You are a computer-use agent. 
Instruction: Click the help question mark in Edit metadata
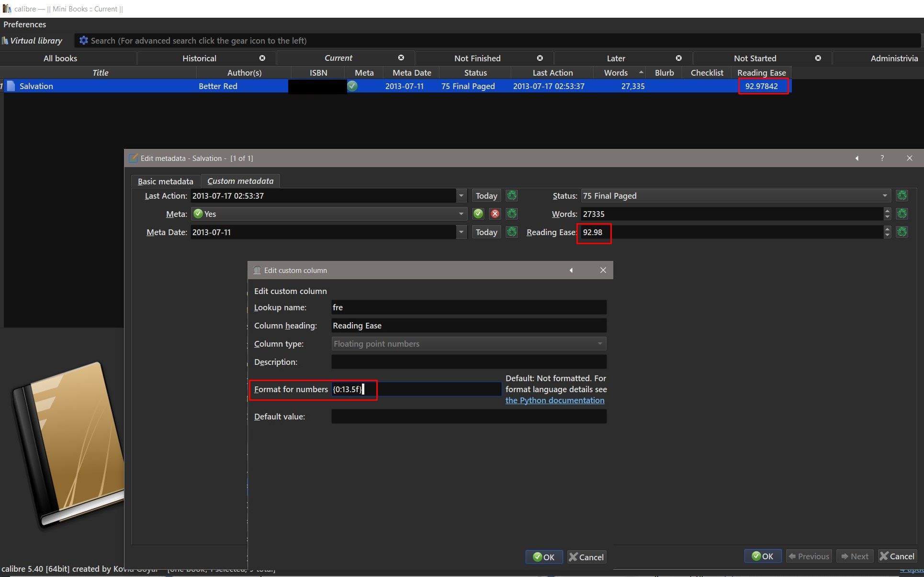[x=882, y=158]
